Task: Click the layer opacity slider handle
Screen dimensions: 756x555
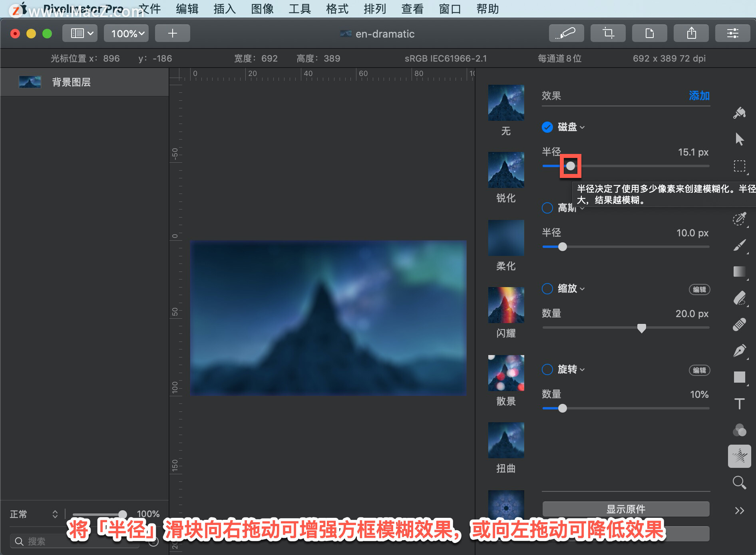Action: coord(123,514)
